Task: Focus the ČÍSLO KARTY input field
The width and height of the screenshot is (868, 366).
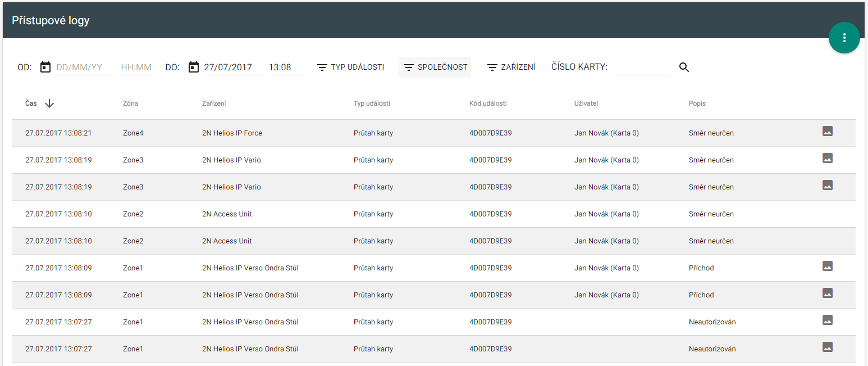Action: (x=642, y=67)
